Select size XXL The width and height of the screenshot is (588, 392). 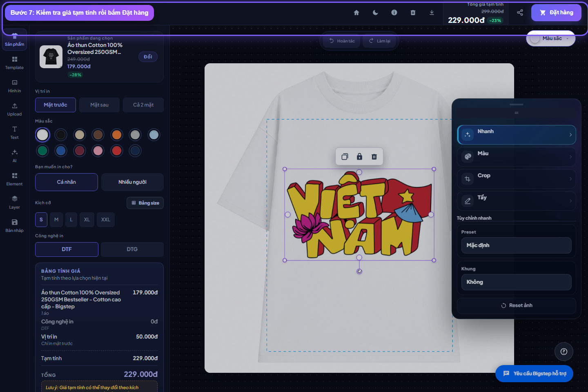[x=106, y=220]
